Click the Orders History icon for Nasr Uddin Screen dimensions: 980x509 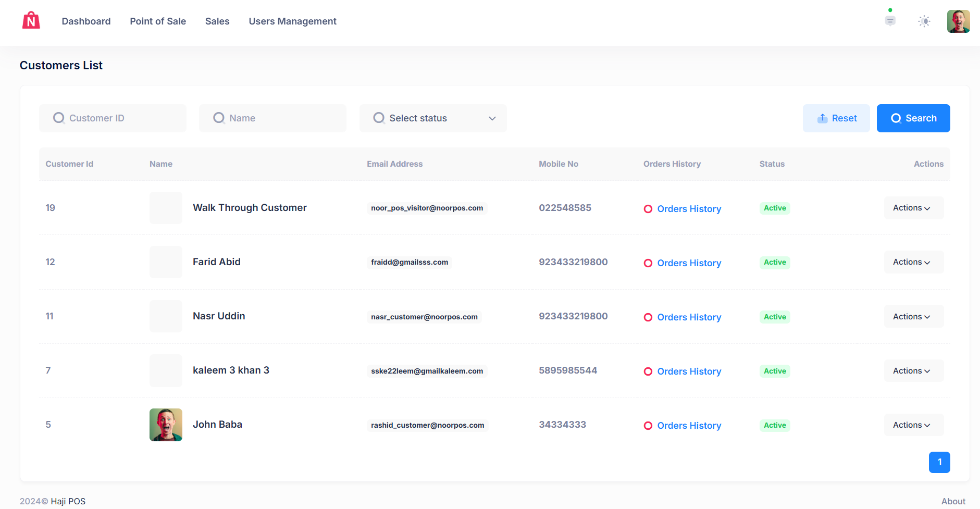648,317
